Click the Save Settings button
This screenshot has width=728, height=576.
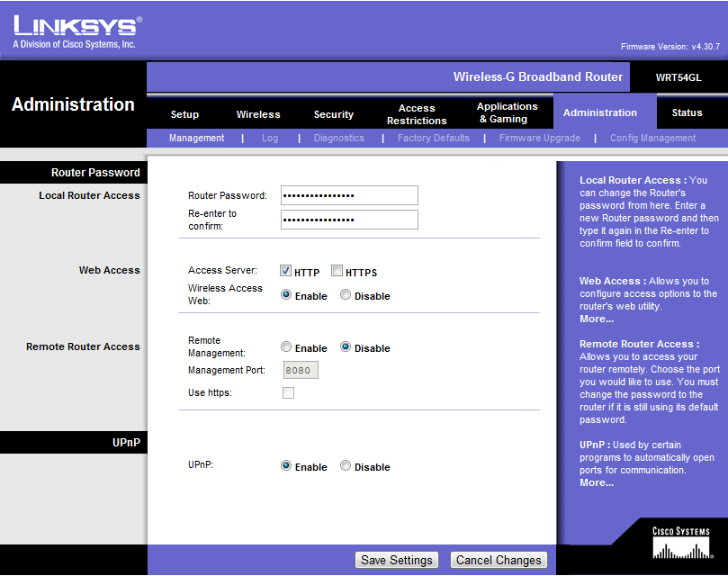(x=397, y=560)
